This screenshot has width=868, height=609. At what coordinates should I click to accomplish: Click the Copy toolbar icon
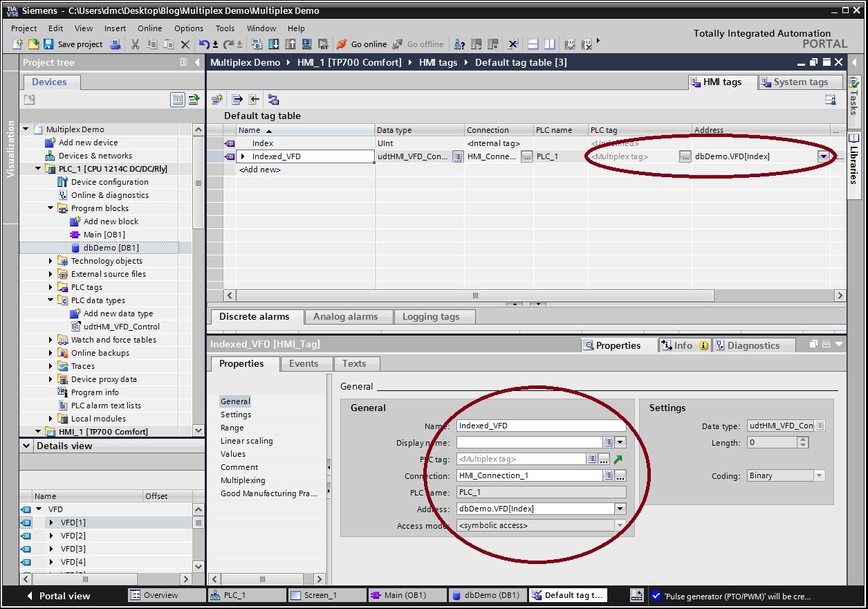[x=152, y=44]
